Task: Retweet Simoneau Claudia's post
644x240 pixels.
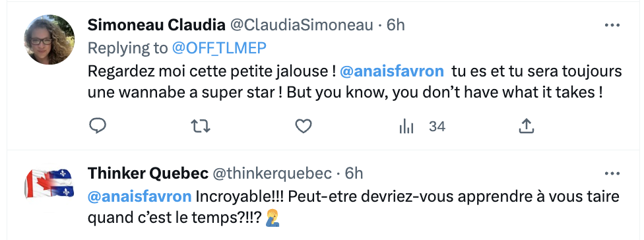Action: click(201, 127)
